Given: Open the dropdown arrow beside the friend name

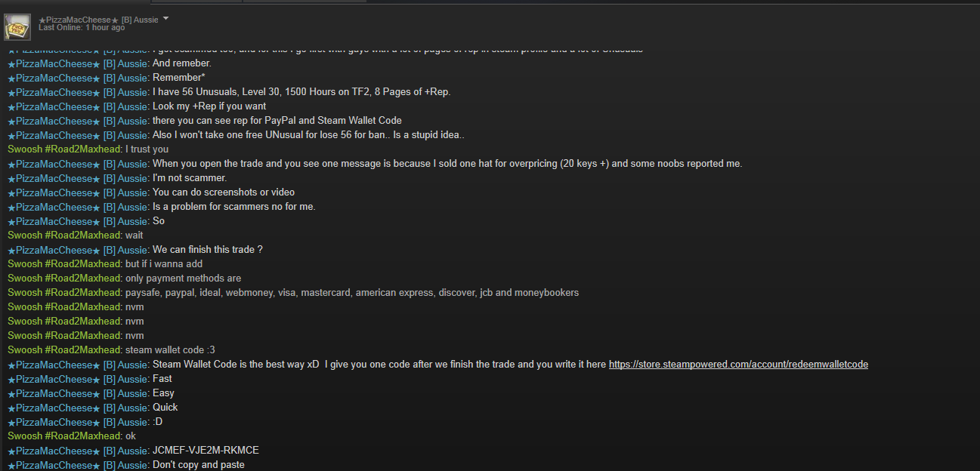Looking at the screenshot, I should click(166, 18).
